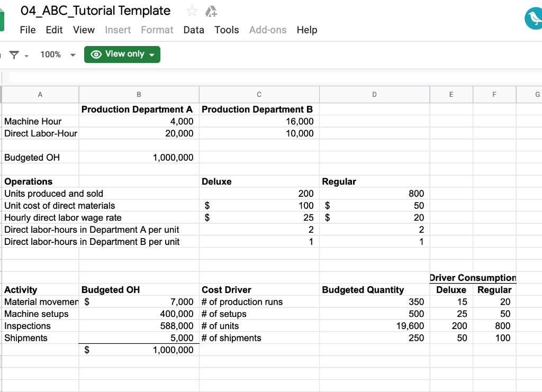Select the Driver Consumption heading cell
Viewport: 542px width, 392px height.
pyautogui.click(x=473, y=278)
